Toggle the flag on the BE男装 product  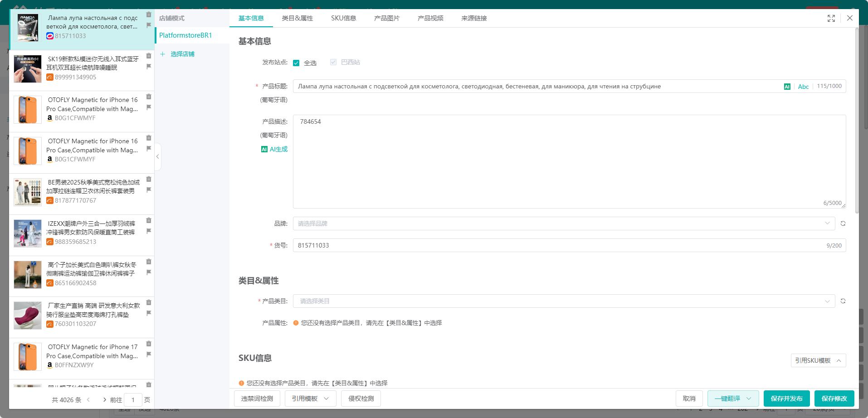click(149, 190)
